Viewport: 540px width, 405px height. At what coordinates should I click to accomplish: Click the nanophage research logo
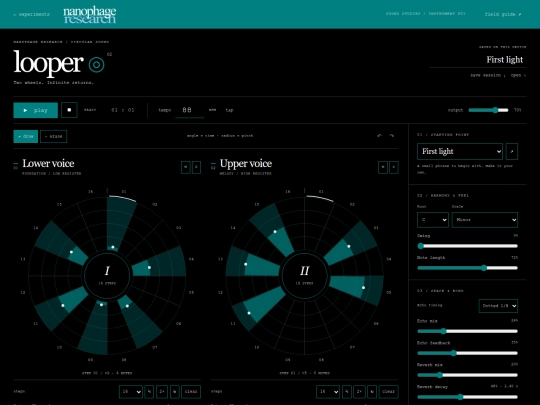coord(90,15)
